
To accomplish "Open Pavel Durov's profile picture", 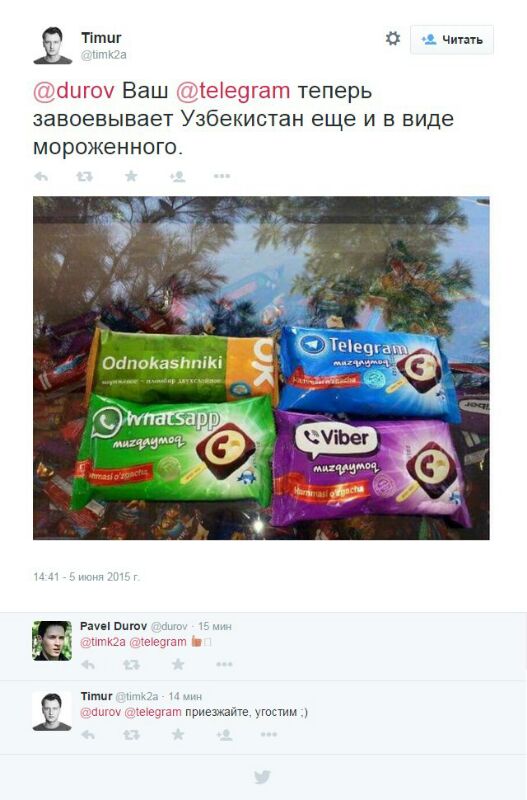I will [x=52, y=641].
